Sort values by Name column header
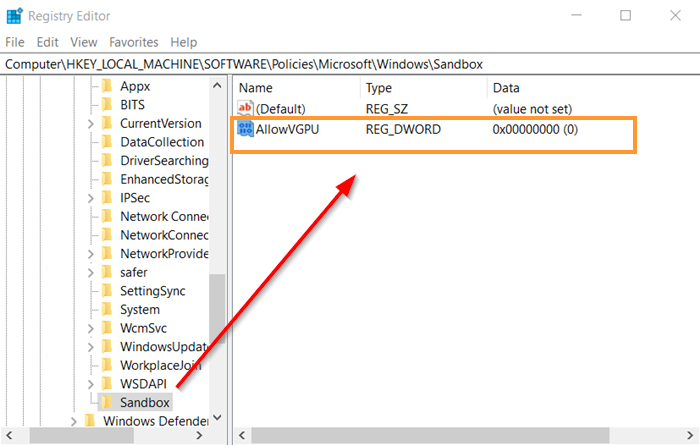The height and width of the screenshot is (445, 700). tap(297, 87)
